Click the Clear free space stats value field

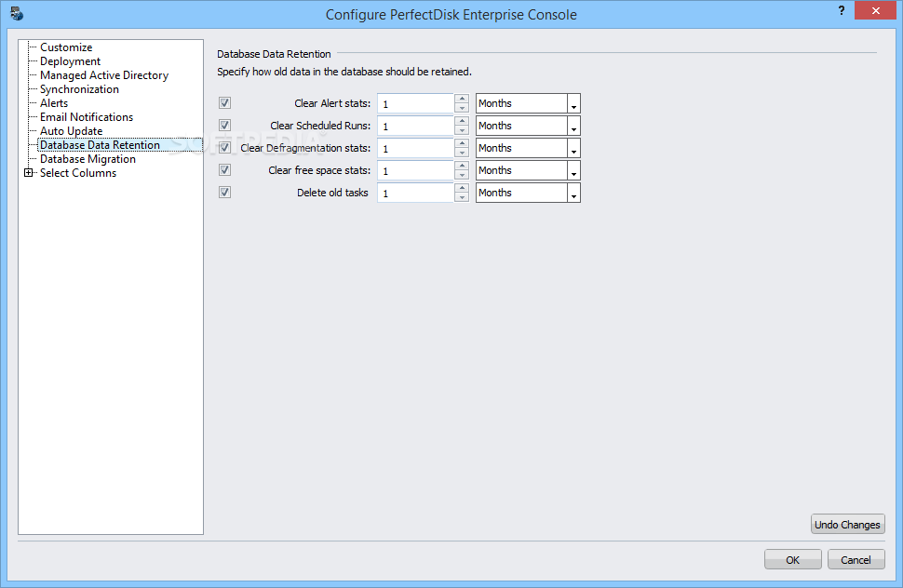click(416, 171)
